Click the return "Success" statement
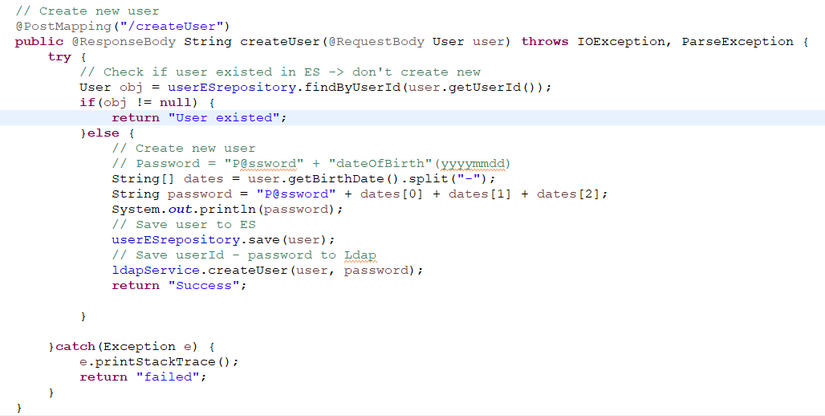Image resolution: width=825 pixels, height=416 pixels. click(179, 286)
